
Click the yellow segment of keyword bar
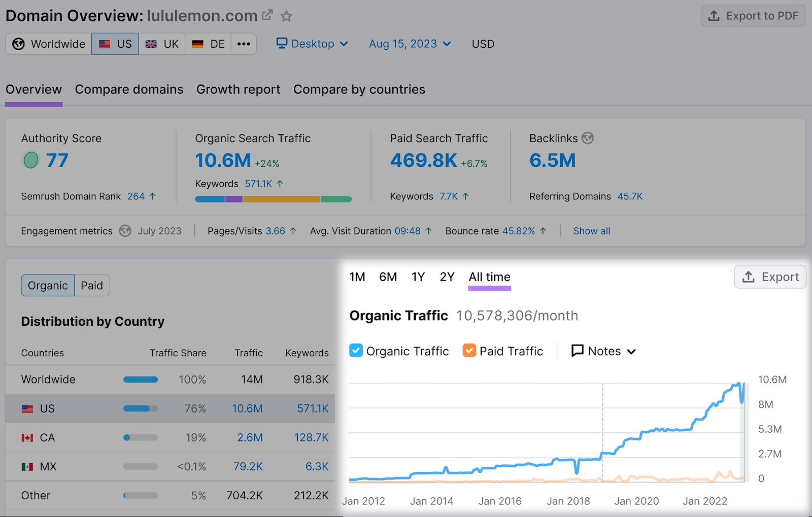[x=282, y=199]
